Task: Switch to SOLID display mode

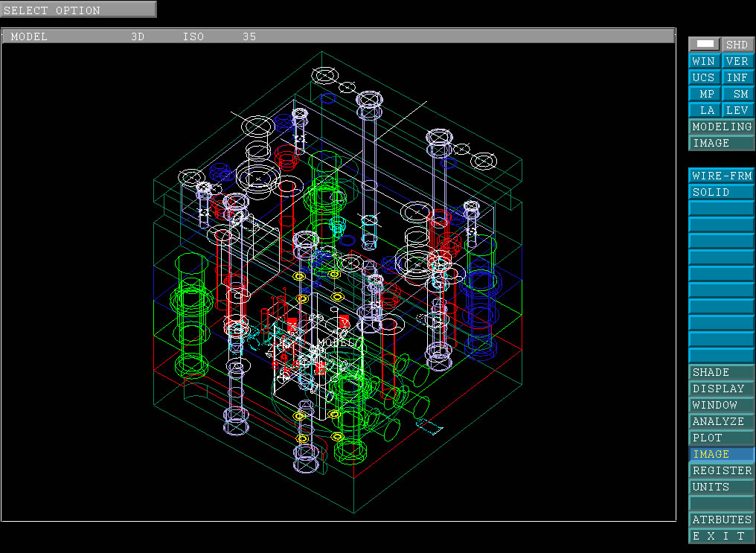Action: tap(721, 192)
